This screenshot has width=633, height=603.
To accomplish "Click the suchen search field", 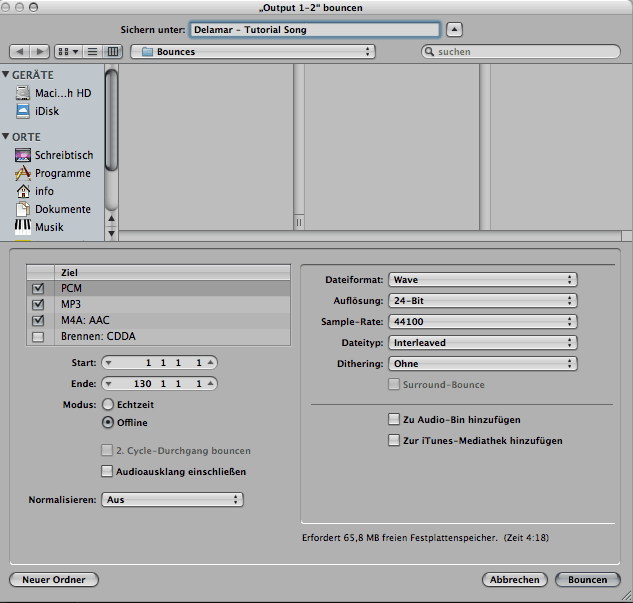I will 521,52.
